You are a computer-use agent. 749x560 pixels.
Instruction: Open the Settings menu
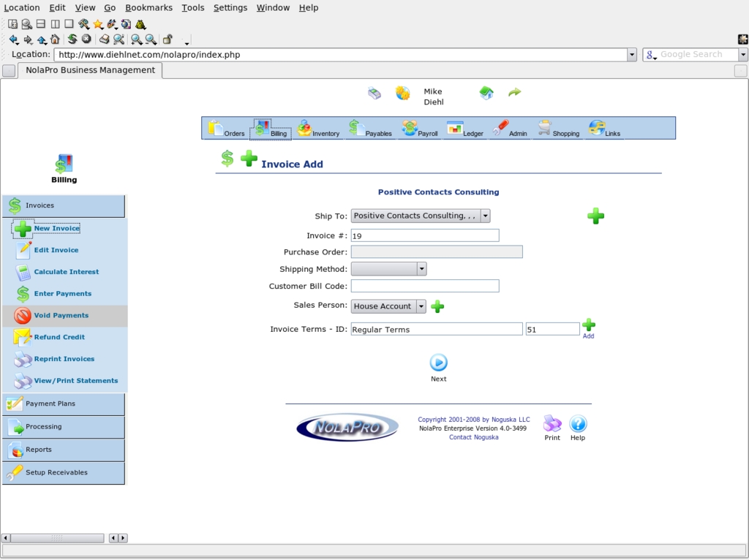[230, 7]
